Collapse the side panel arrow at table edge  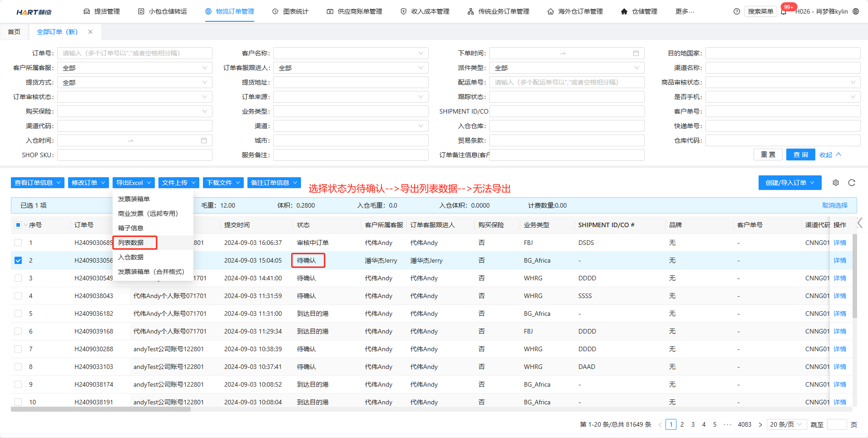[x=859, y=223]
